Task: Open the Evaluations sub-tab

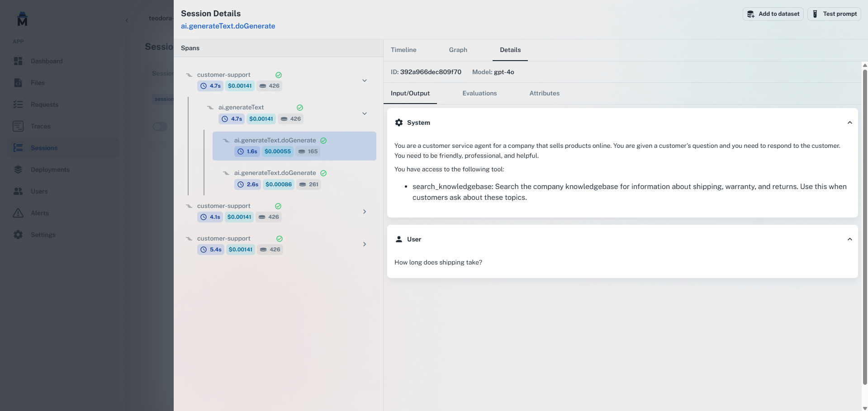Action: (479, 93)
